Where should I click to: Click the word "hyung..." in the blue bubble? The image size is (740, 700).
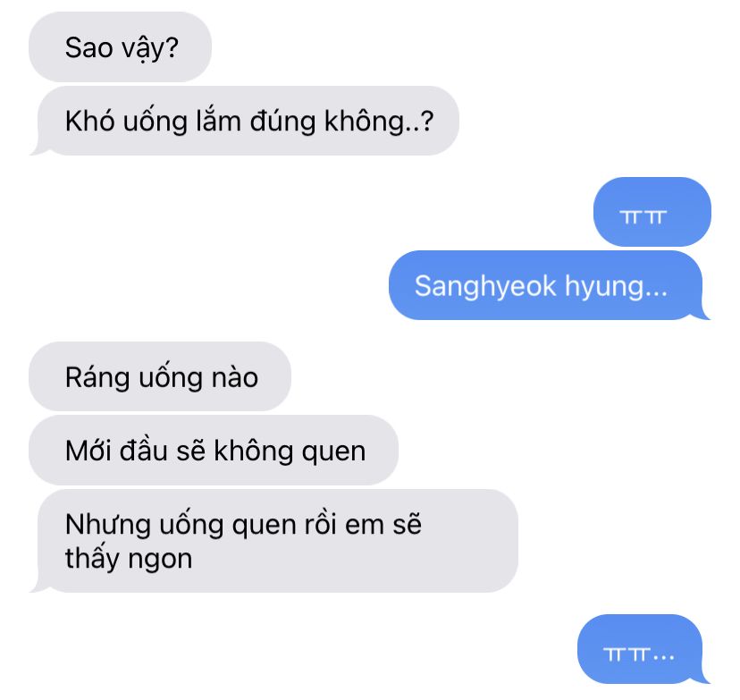click(617, 286)
